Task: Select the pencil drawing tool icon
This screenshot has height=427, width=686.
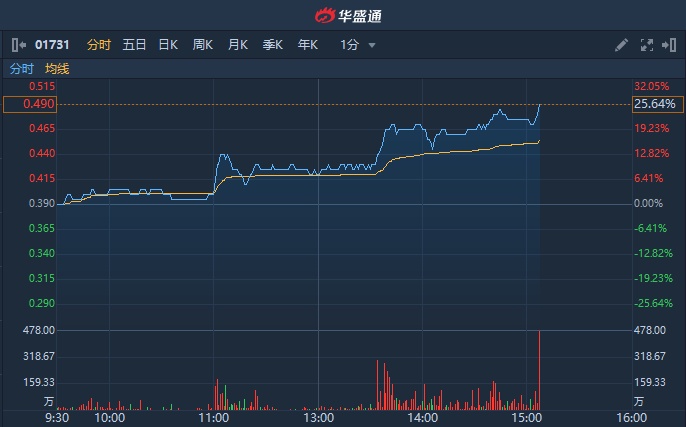Action: tap(621, 45)
